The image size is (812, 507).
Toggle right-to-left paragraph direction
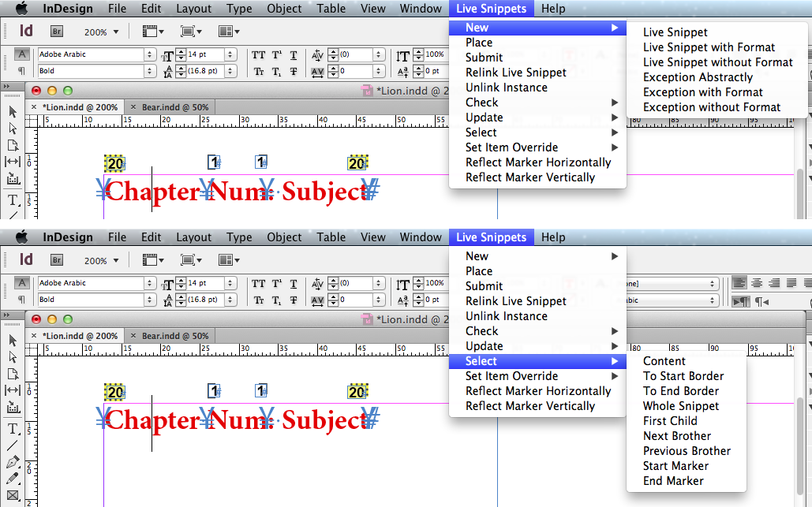(x=761, y=301)
